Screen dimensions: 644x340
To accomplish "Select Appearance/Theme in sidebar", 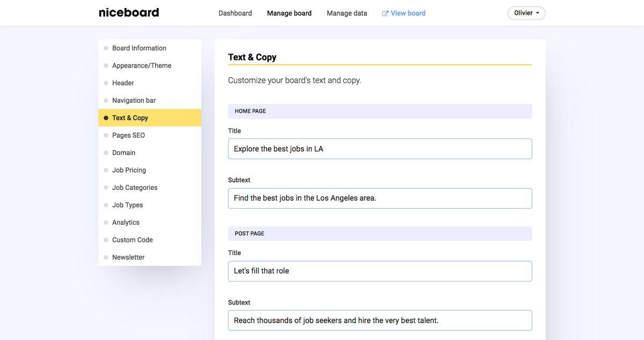I will point(142,65).
